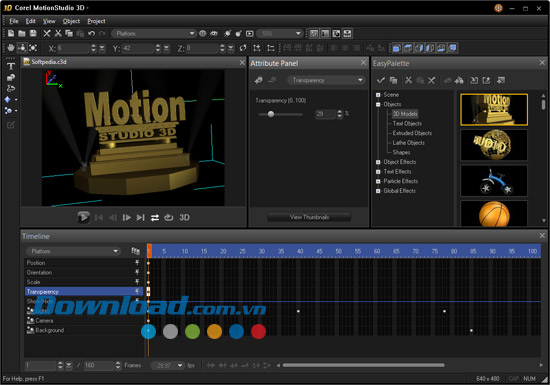Screen dimensions: 550x385
Task: Click the particle effect icon in the left toolbar
Action: click(8, 111)
